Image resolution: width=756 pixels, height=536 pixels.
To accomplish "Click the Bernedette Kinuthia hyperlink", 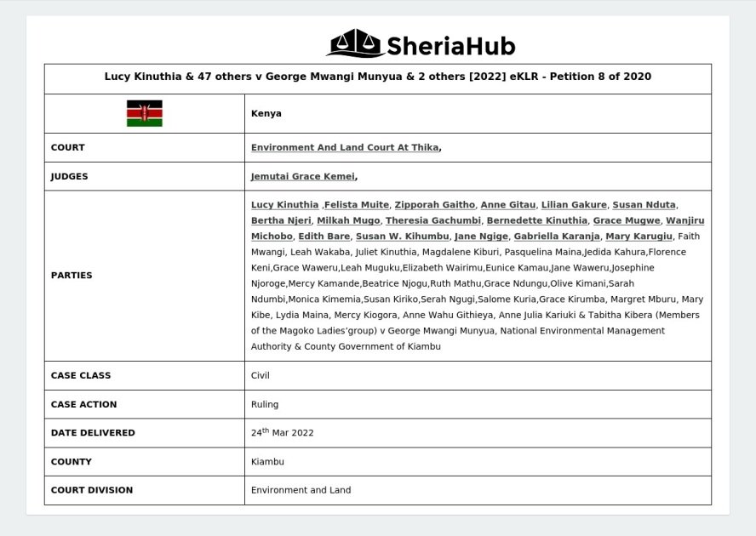I will click(535, 220).
